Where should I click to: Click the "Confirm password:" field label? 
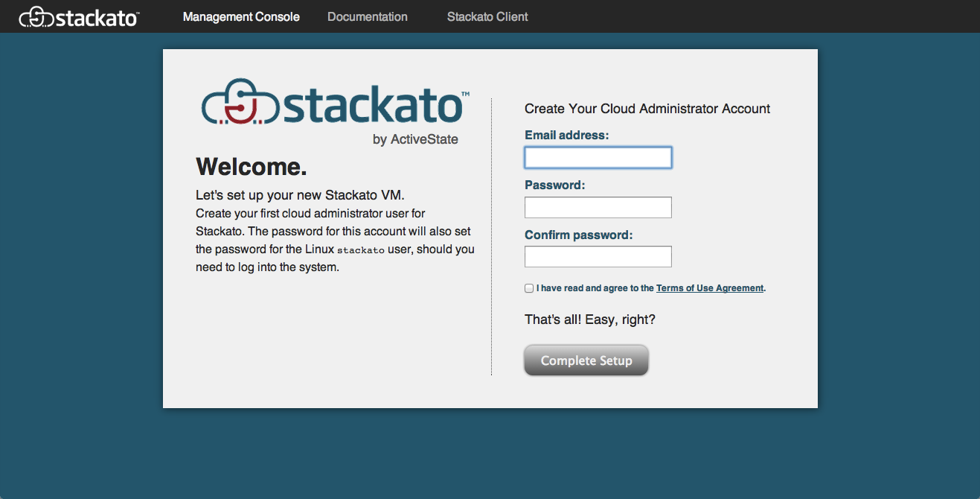578,235
